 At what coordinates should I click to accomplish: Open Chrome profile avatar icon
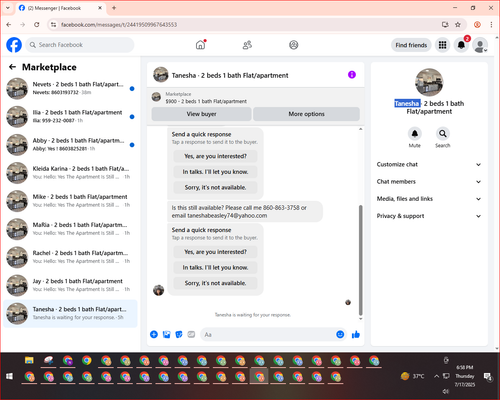[477, 25]
